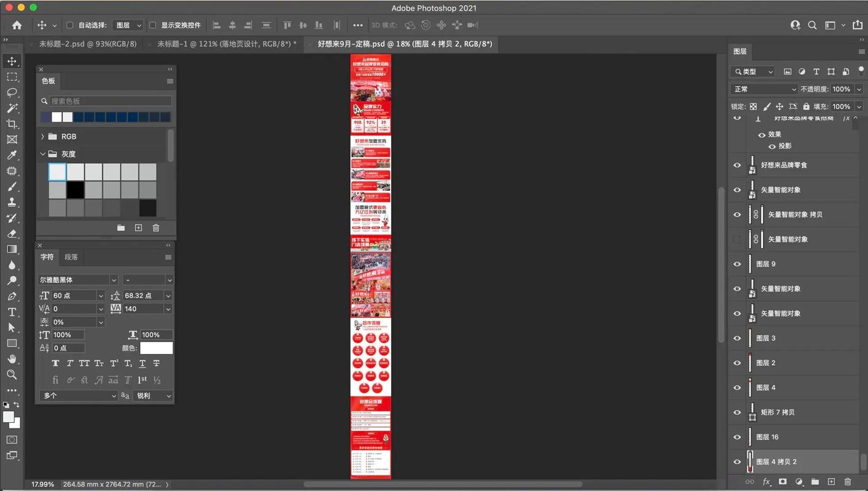Select the 字符 panel tab
This screenshot has height=491, width=868.
pos(47,257)
